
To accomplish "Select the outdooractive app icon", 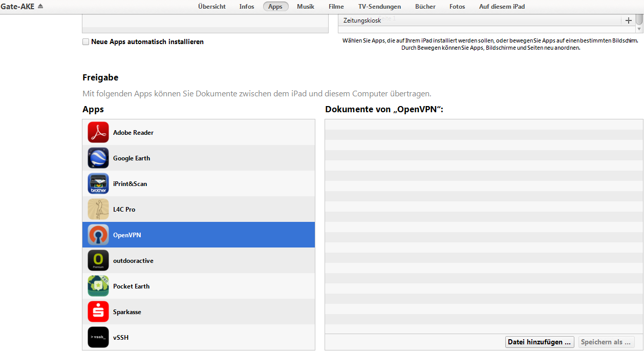I will click(x=98, y=260).
